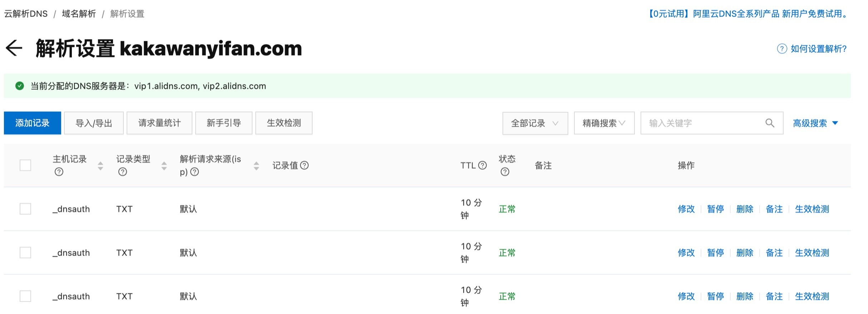
Task: Click help icon under 状态 header
Action: [x=505, y=172]
